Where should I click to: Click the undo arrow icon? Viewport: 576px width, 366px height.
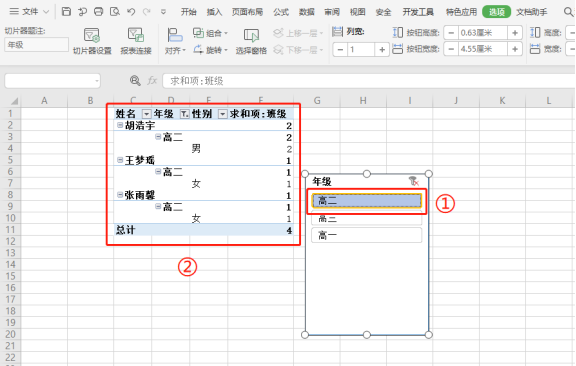(x=131, y=12)
